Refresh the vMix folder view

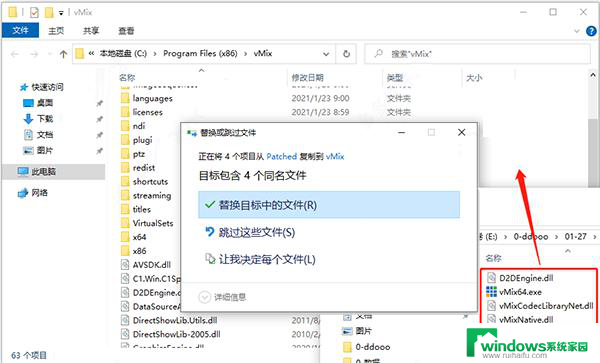346,54
